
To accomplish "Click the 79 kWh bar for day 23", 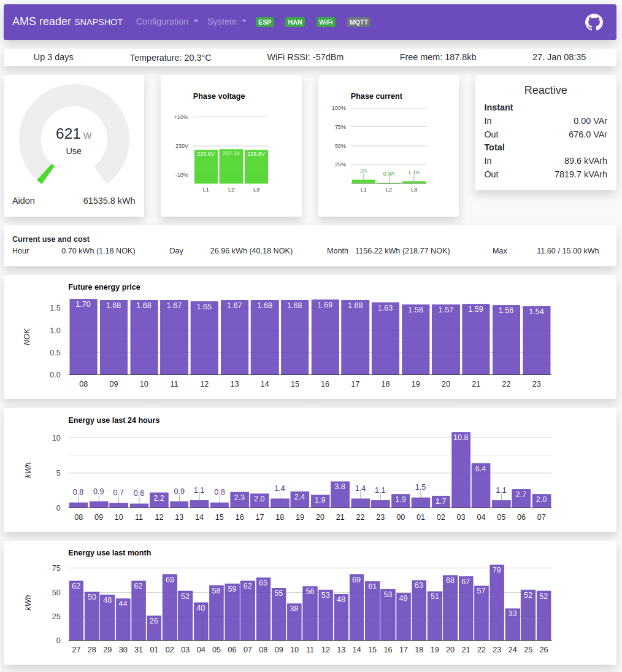I will [x=497, y=603].
